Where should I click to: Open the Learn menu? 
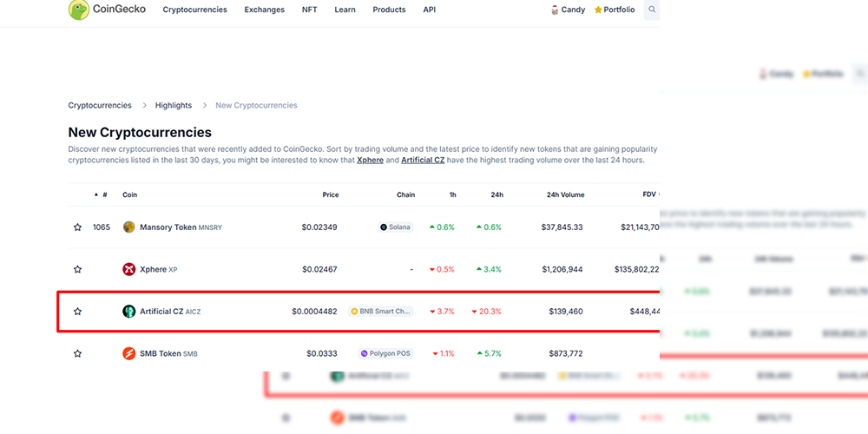click(x=345, y=10)
